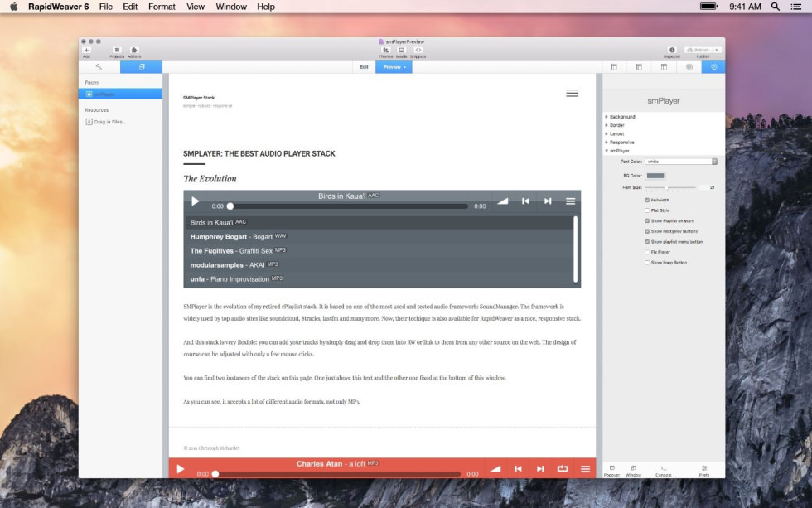Select the first inspector tab icon
The height and width of the screenshot is (508, 812).
614,67
